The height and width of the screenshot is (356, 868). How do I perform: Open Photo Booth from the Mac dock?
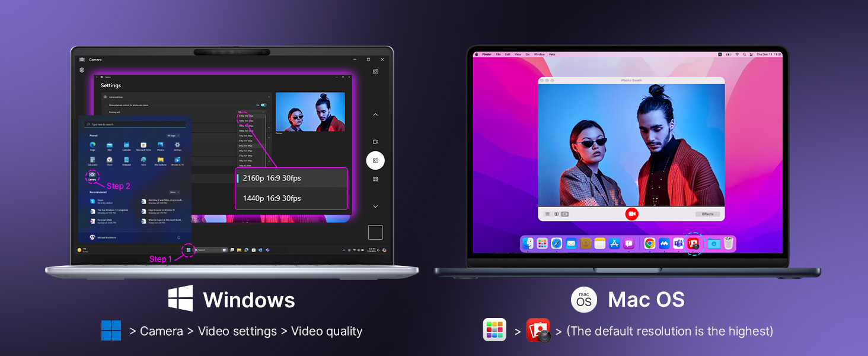693,243
